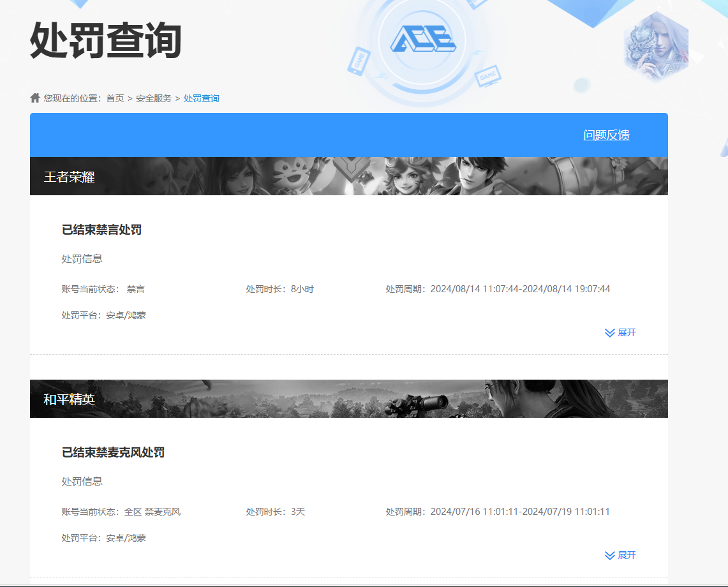Click the double-chevron icon beside 王者荣耀's 展开
Screen dimensions: 728x587
click(x=608, y=332)
